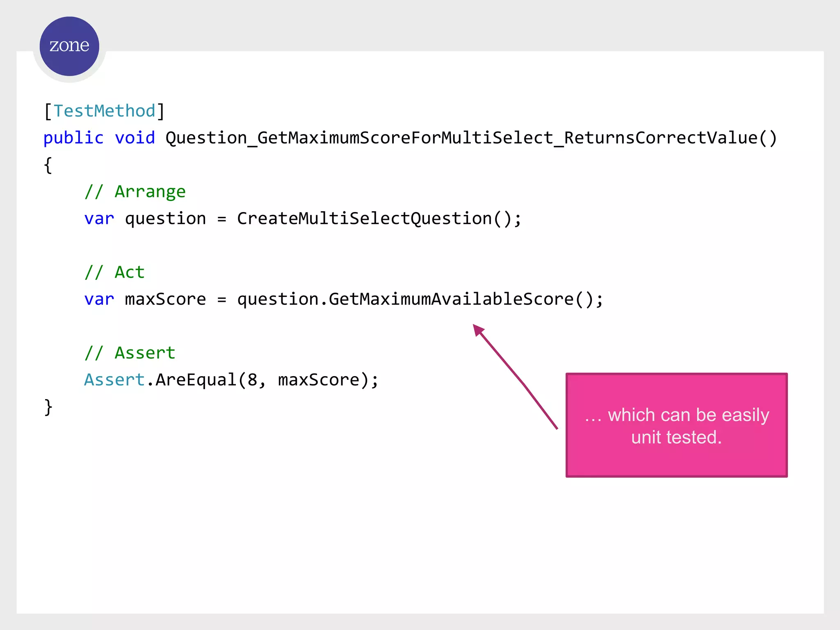
Task: Click the pink arrow head
Action: click(478, 330)
